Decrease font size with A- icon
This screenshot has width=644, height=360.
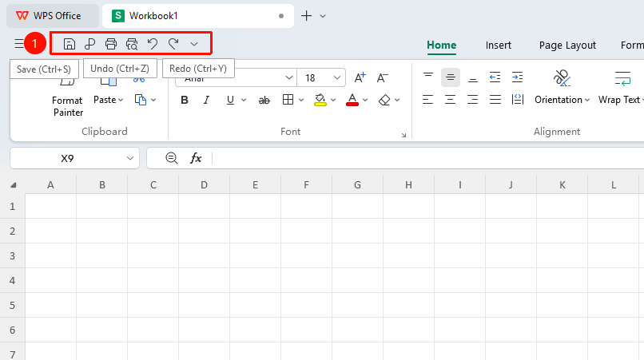tap(383, 77)
